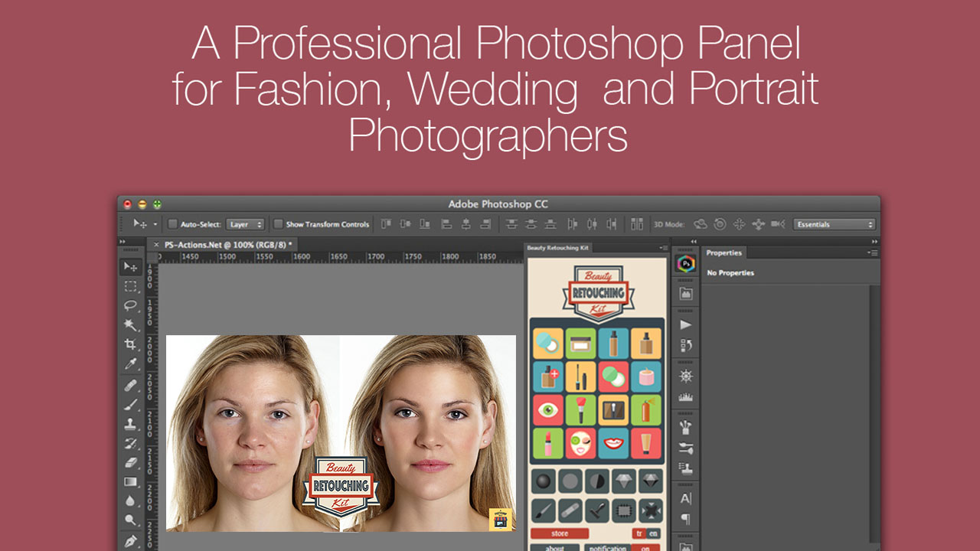Select the History Brush tool
980x551 pixels.
coord(131,443)
